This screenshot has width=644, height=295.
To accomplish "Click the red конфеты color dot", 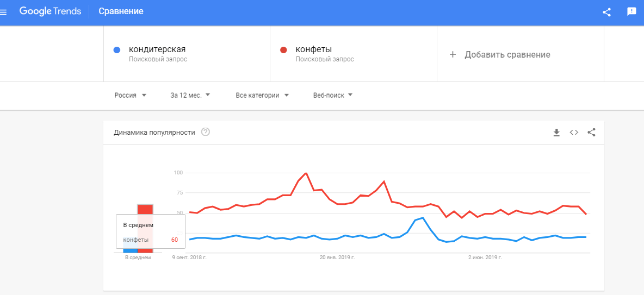I will click(283, 51).
